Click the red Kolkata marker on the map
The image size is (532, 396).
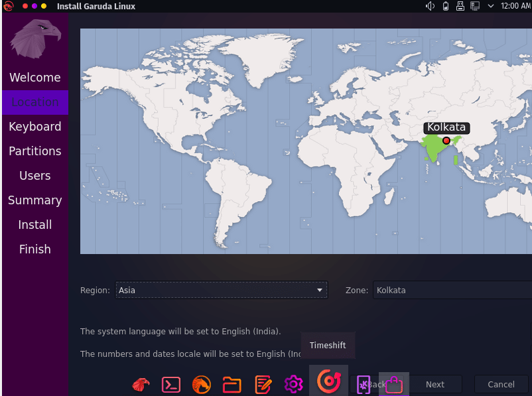446,141
